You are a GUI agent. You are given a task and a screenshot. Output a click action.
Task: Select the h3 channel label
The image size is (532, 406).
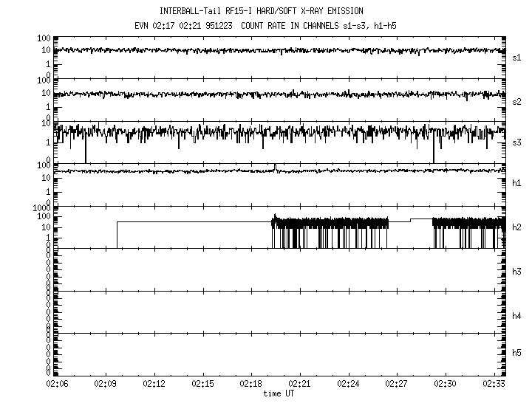516,271
